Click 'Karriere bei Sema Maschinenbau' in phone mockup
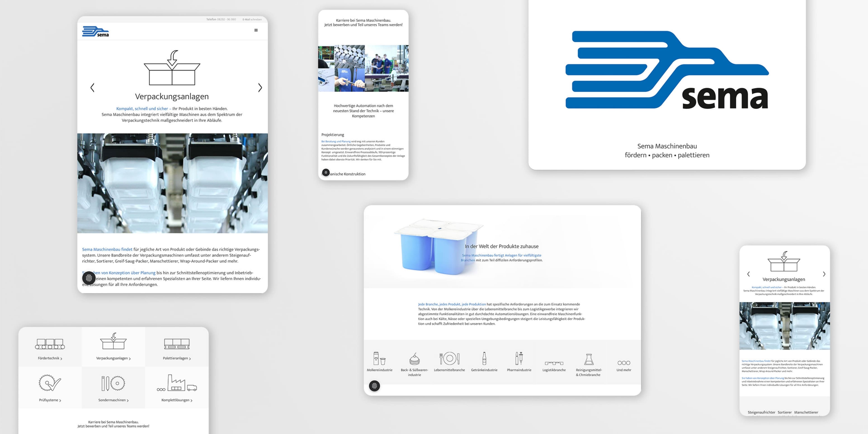Image resolution: width=868 pixels, height=434 pixels. pyautogui.click(x=363, y=20)
